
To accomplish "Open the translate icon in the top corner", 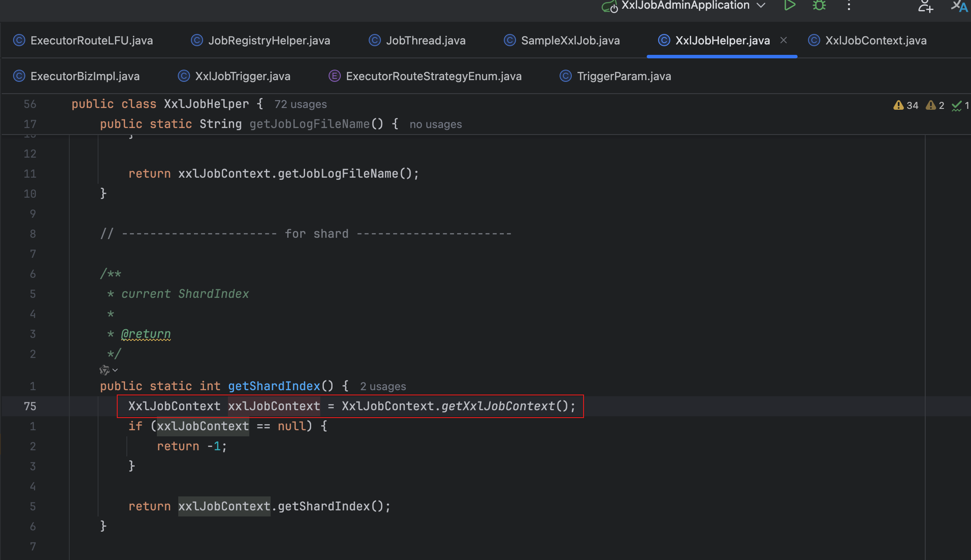I will (x=959, y=6).
